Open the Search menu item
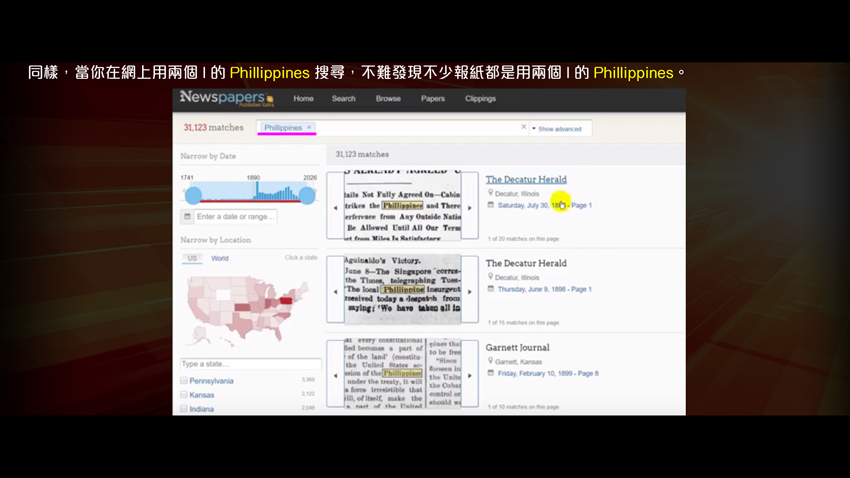 coord(344,99)
